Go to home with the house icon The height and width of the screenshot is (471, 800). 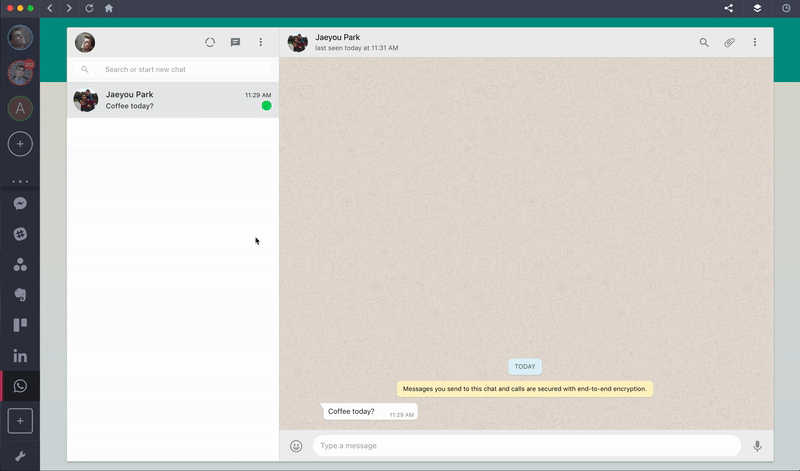[x=109, y=8]
